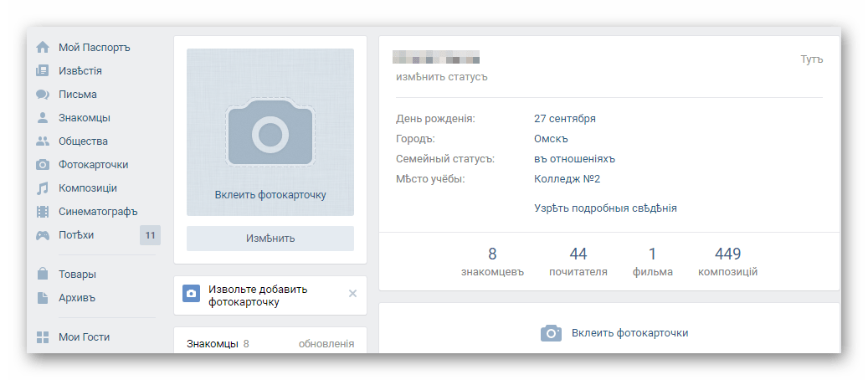Dismiss the Извольте добавить фотокарточку notice
The width and height of the screenshot is (868, 380).
tap(352, 293)
